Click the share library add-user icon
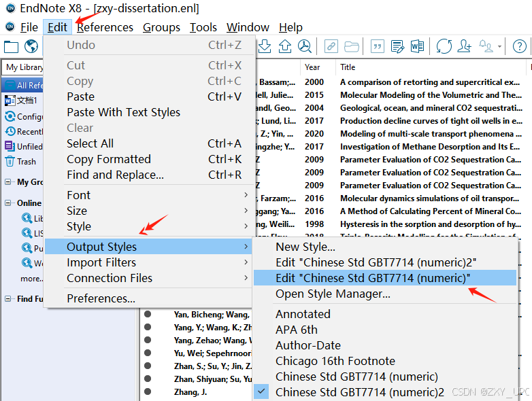Screen dimensions: 532x401 (464, 46)
